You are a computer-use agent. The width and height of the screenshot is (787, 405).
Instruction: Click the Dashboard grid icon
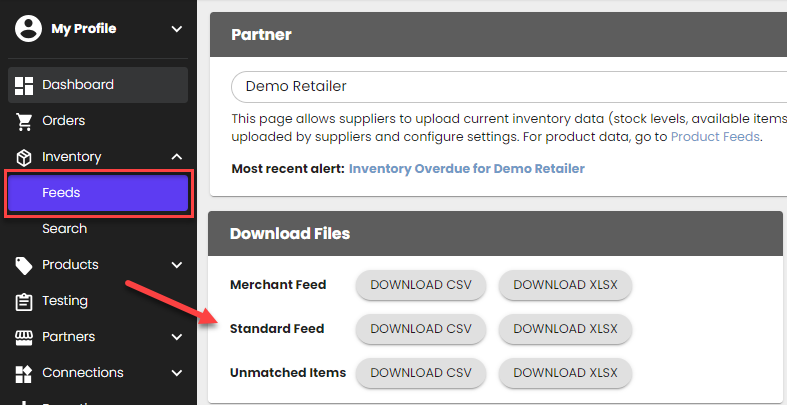[25, 85]
